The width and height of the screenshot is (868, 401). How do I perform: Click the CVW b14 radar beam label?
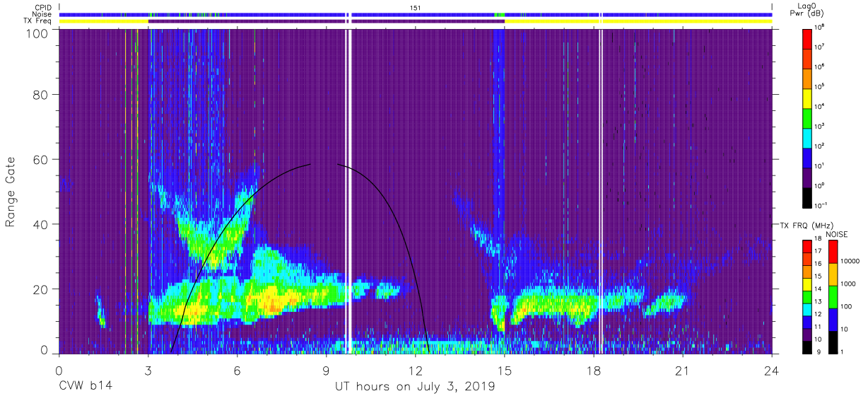click(x=86, y=387)
